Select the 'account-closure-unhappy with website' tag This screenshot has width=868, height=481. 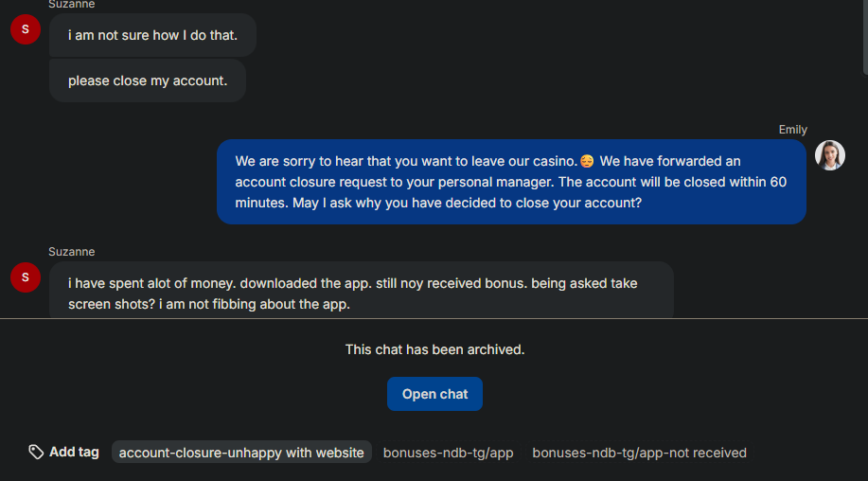(241, 453)
